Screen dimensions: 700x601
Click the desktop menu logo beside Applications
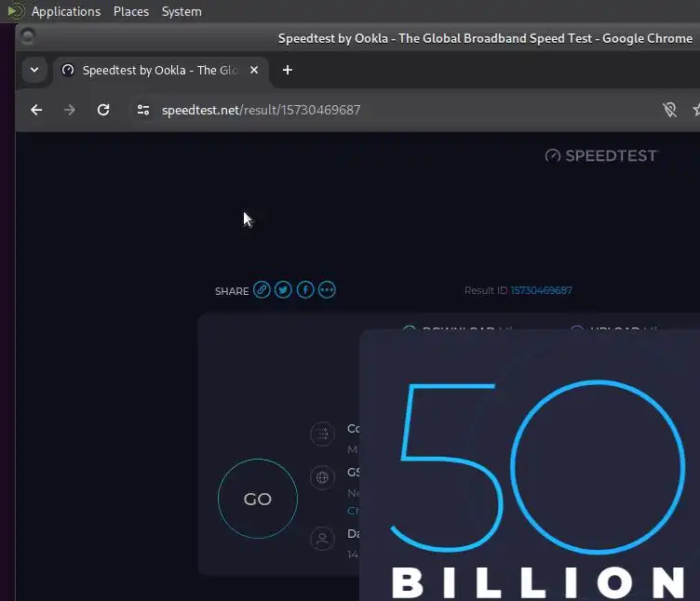click(x=15, y=11)
